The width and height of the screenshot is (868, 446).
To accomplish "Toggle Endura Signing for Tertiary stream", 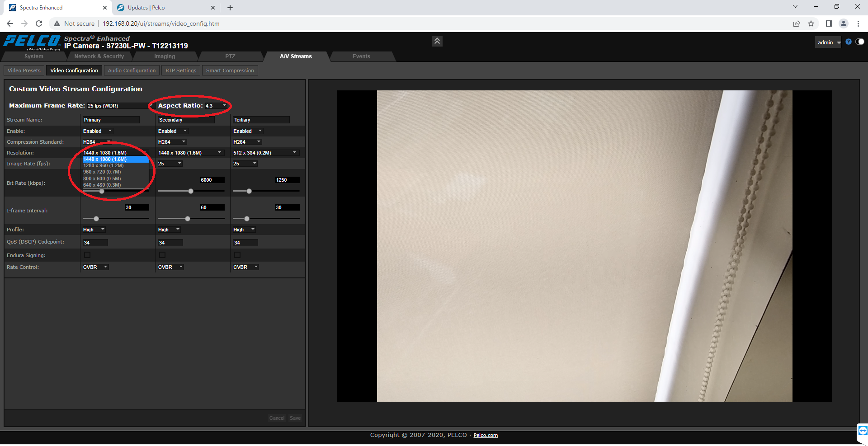I will (x=237, y=255).
